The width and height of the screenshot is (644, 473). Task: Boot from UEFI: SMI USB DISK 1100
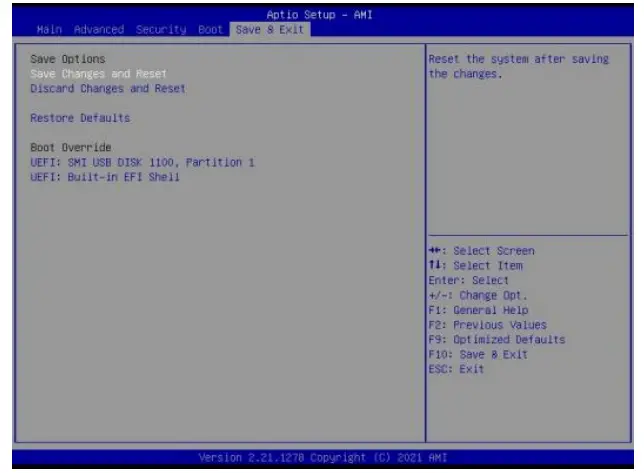pyautogui.click(x=143, y=163)
